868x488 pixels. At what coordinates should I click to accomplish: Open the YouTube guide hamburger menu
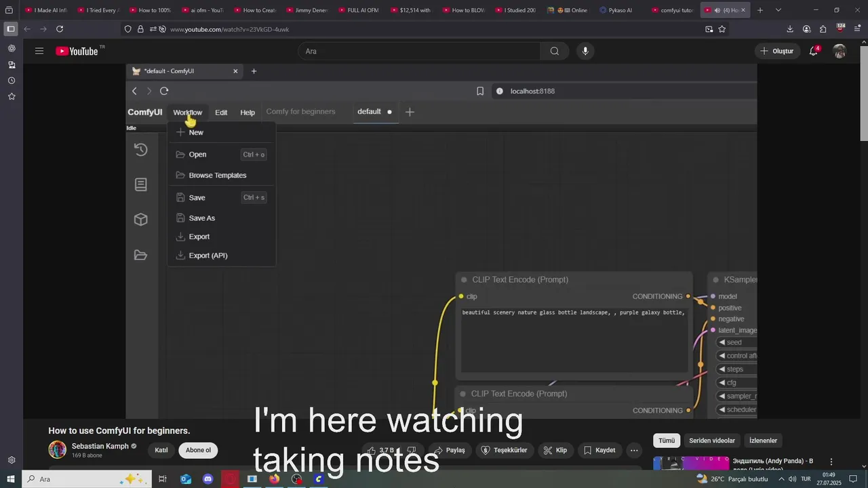click(x=39, y=51)
